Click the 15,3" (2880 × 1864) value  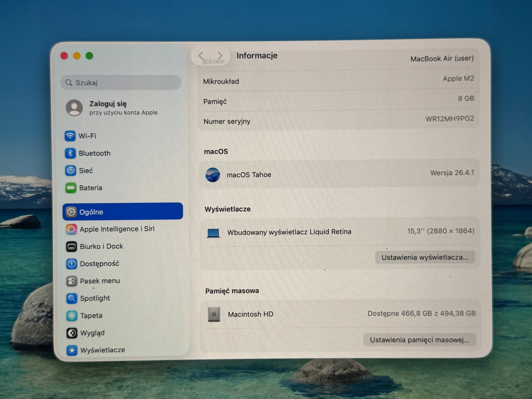pos(441,231)
